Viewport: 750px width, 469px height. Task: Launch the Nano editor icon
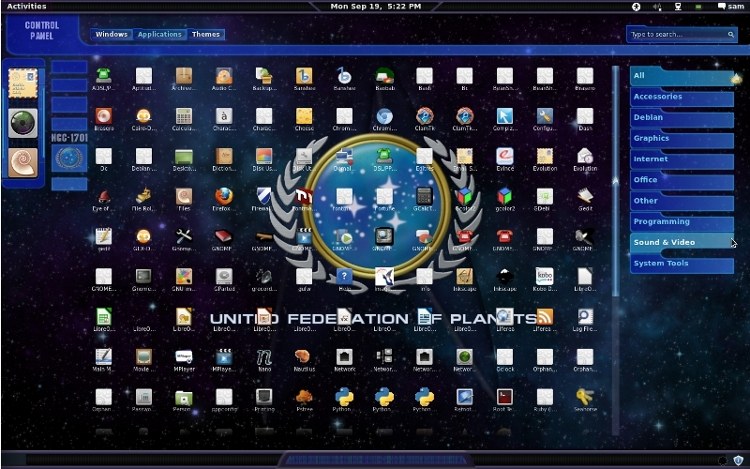click(264, 357)
